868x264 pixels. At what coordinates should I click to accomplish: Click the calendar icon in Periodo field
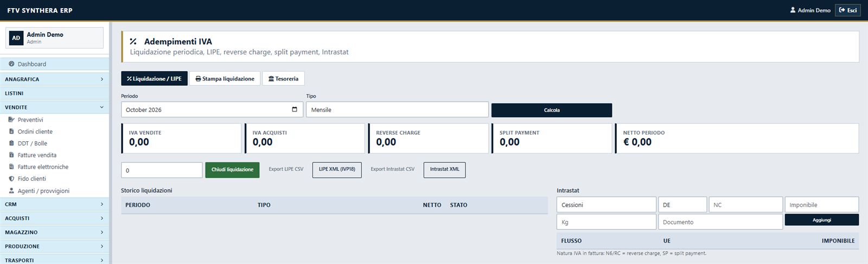[x=295, y=109]
